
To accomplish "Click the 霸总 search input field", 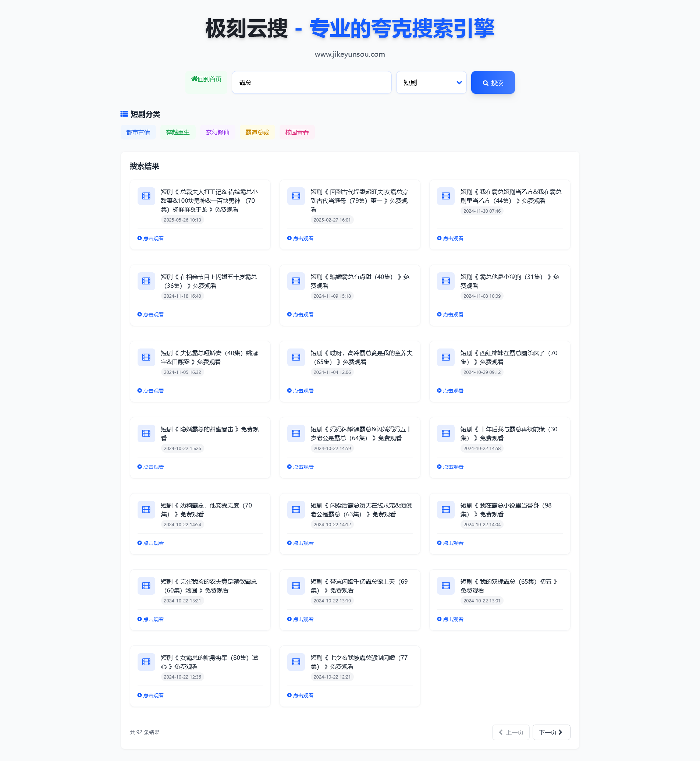I will 311,82.
